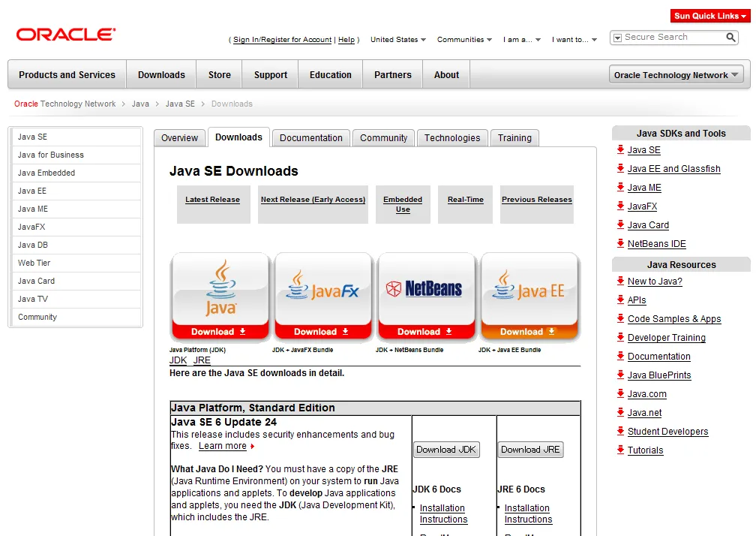Image resolution: width=756 pixels, height=536 pixels.
Task: Open the Partners menu item
Action: [x=393, y=75]
